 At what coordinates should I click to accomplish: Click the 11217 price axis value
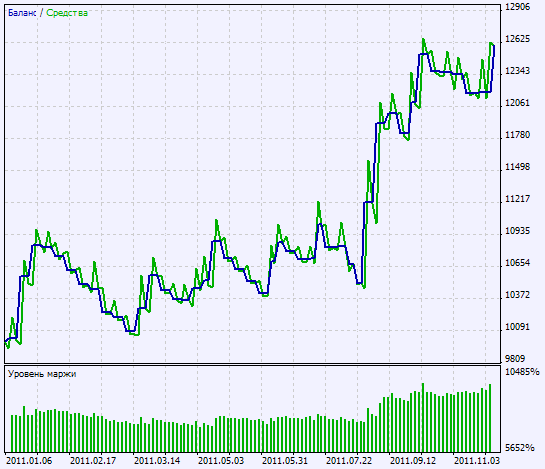[x=518, y=199]
